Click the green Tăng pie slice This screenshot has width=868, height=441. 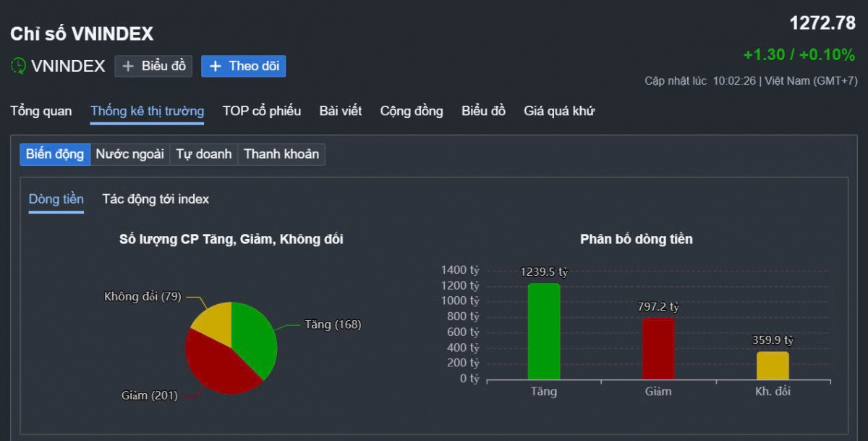[x=255, y=337]
